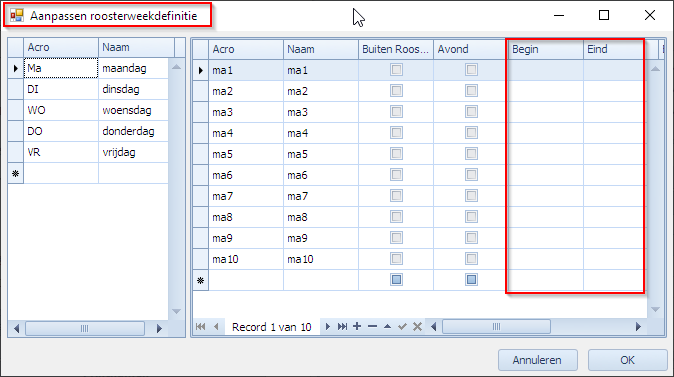This screenshot has width=674, height=377.
Task: Go to next record in navigator
Action: point(328,327)
